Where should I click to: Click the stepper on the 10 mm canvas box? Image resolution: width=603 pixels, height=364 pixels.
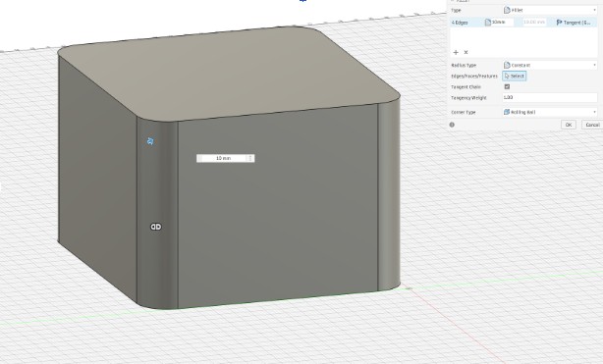(x=251, y=158)
